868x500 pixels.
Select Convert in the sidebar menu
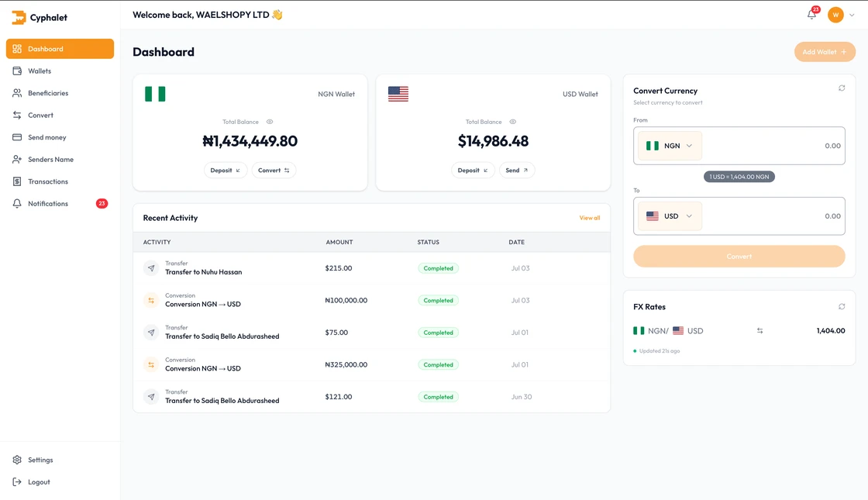pyautogui.click(x=60, y=116)
